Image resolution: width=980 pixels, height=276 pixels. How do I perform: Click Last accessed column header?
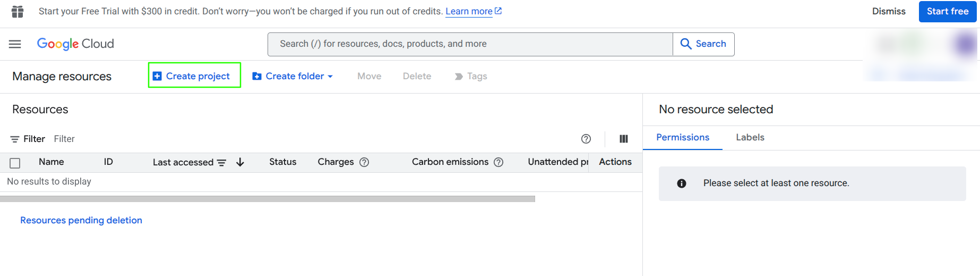click(183, 162)
